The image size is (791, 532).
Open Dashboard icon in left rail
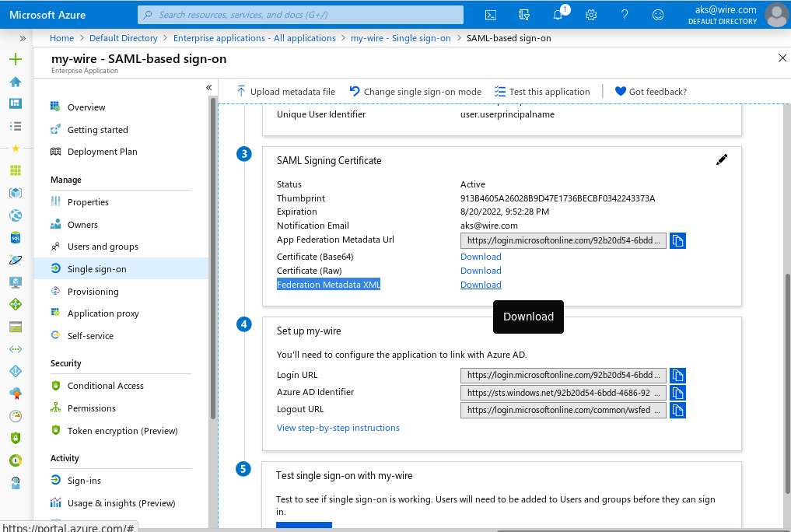[x=16, y=103]
